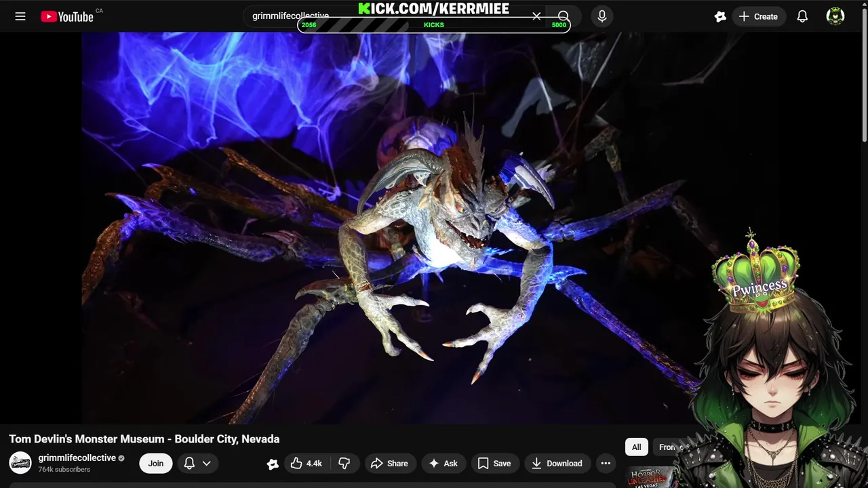Viewport: 868px width, 488px height.
Task: Click the video title Tom Devlin's Monster Museum
Action: [144, 439]
